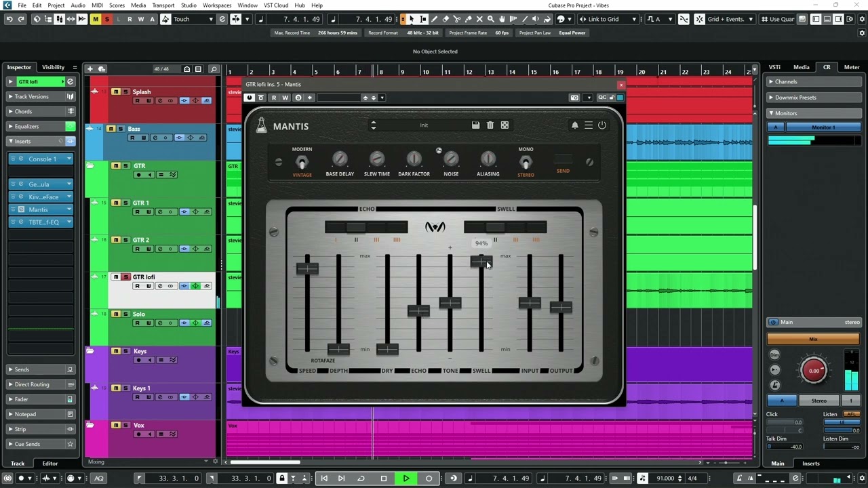
Task: Click the TONE fader handle in Mantis
Action: point(450,302)
